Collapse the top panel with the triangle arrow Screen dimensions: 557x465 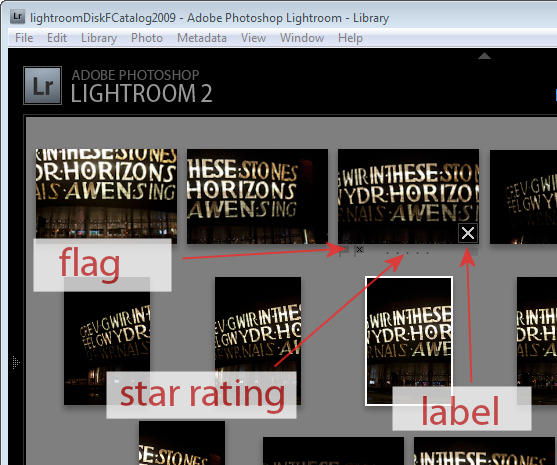(x=484, y=56)
